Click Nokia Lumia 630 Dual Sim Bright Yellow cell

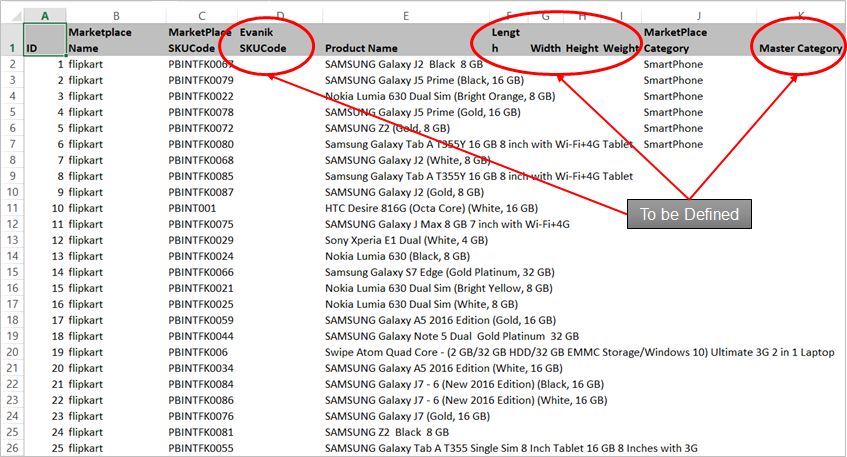439,288
